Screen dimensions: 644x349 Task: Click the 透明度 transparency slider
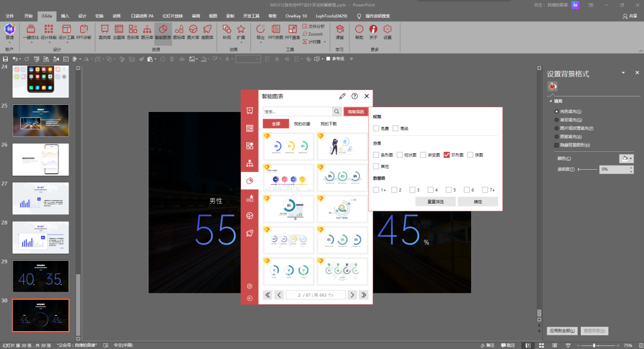tap(587, 170)
